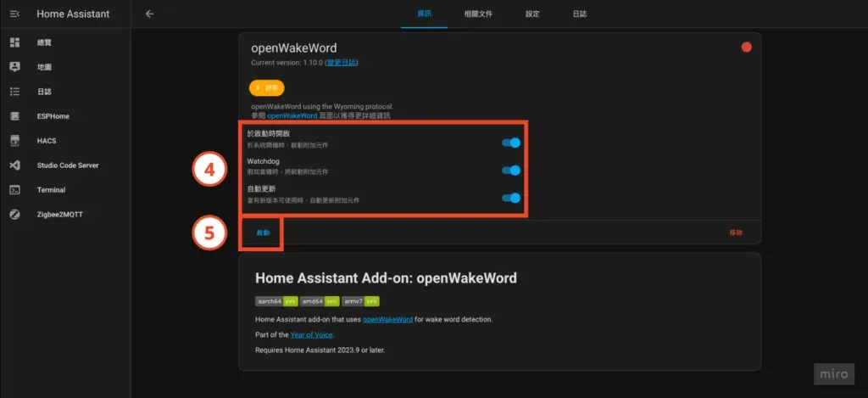Open the 變更日誌 changelog link
Image resolution: width=868 pixels, height=398 pixels.
pyautogui.click(x=341, y=63)
